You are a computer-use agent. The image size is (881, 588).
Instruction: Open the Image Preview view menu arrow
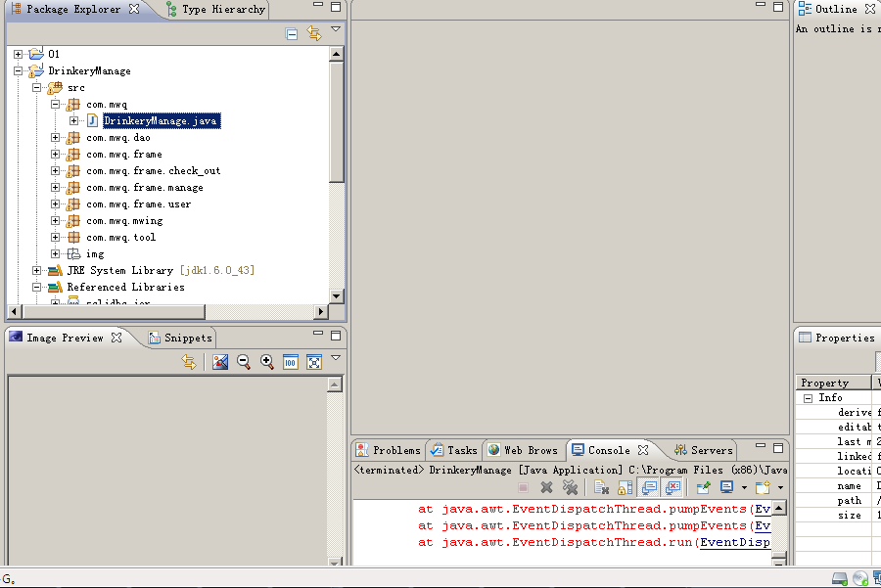[336, 358]
